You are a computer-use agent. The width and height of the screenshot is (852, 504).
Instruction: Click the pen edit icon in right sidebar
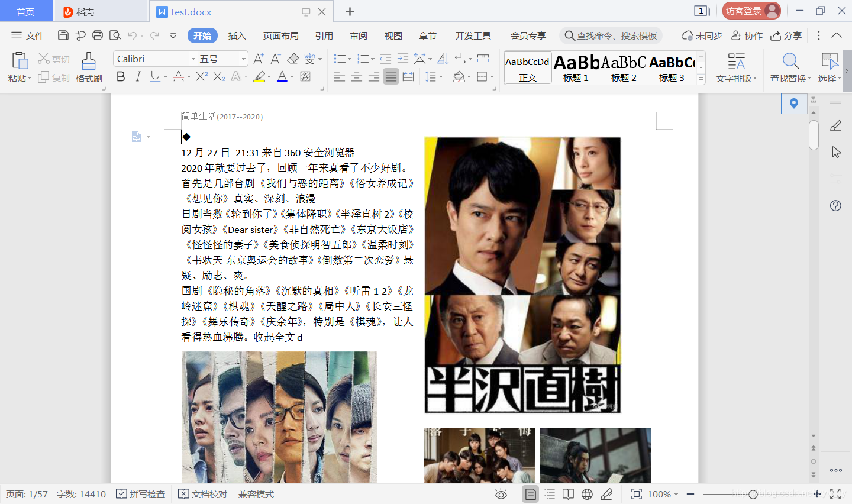click(835, 125)
